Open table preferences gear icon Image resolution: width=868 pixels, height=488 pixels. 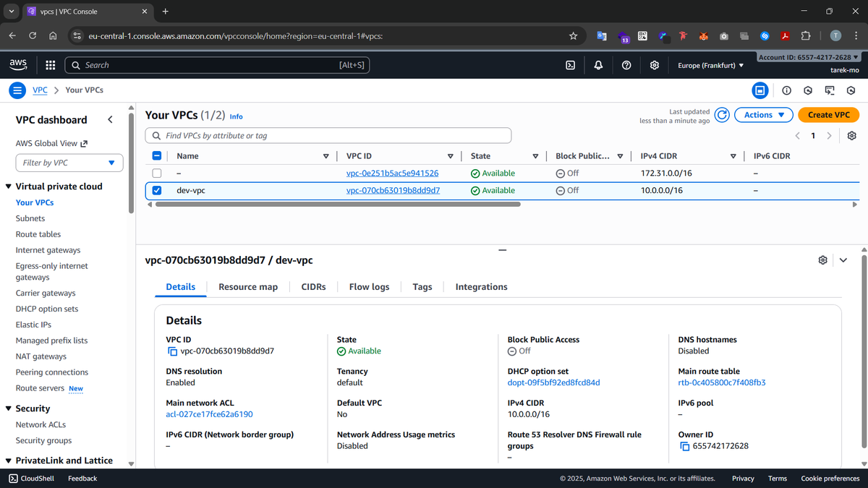click(852, 136)
